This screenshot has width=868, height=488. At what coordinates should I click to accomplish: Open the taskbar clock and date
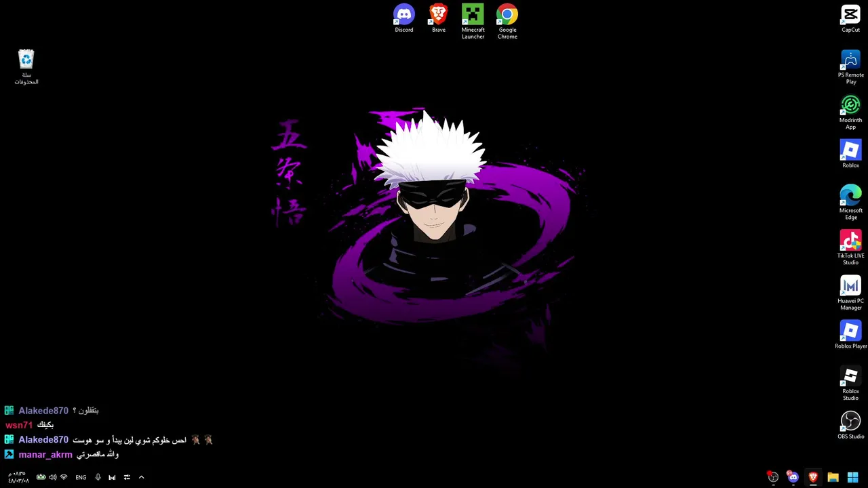click(x=18, y=477)
